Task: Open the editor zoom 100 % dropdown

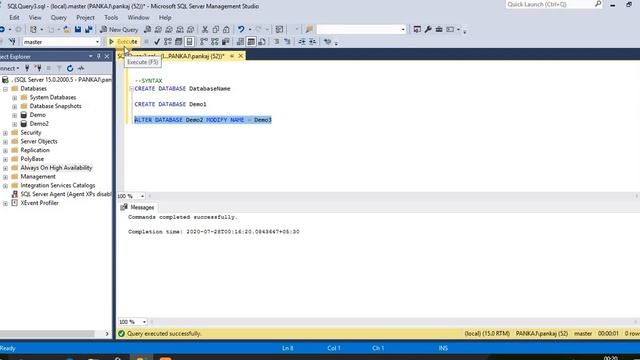Action: click(142, 196)
